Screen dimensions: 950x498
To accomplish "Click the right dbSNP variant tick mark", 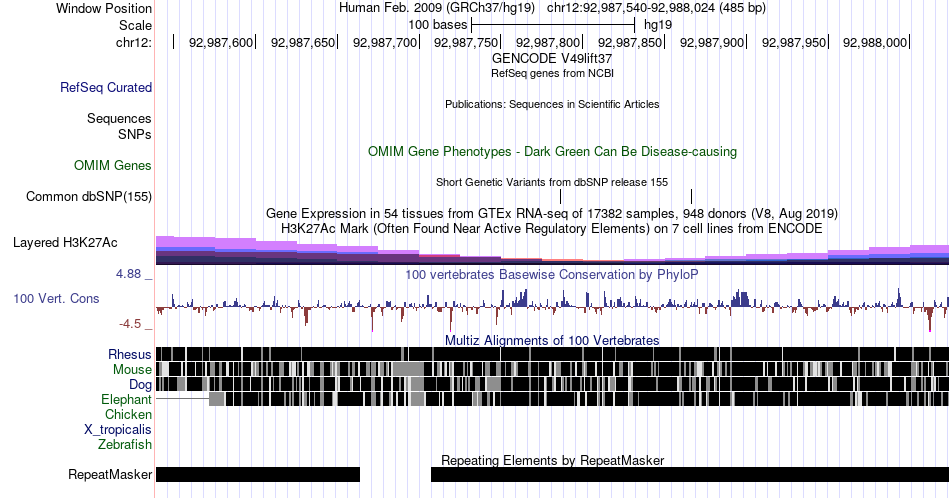I will click(691, 196).
